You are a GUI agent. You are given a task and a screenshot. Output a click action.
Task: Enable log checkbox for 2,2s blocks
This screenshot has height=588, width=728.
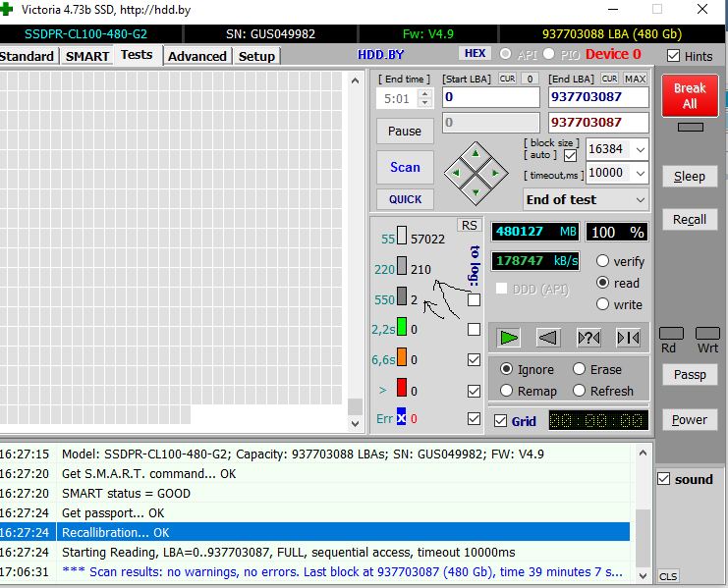[475, 329]
